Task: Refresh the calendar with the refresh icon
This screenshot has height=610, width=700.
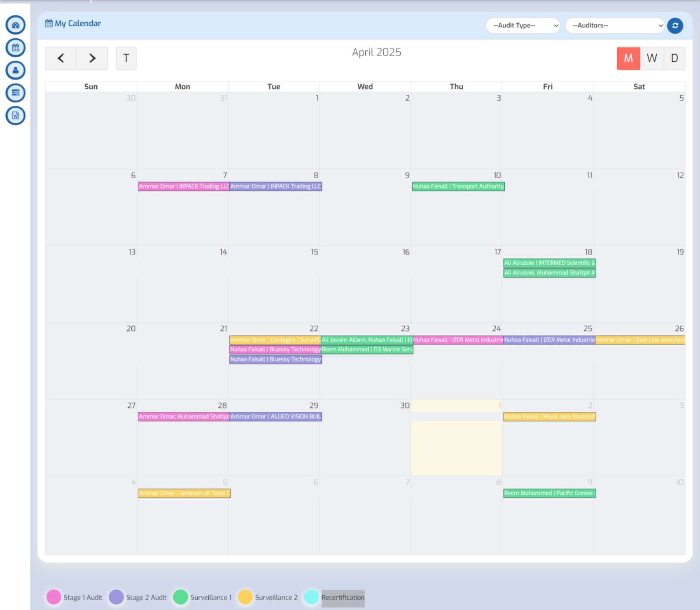Action: pos(675,25)
